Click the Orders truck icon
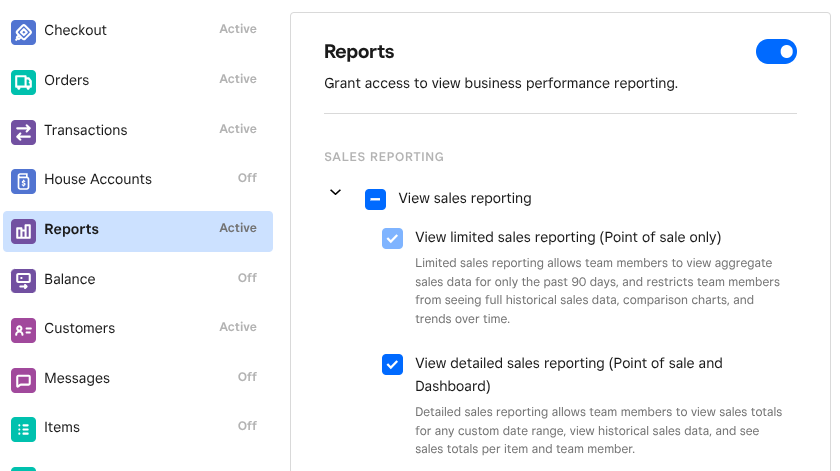Image resolution: width=840 pixels, height=471 pixels. [x=23, y=81]
